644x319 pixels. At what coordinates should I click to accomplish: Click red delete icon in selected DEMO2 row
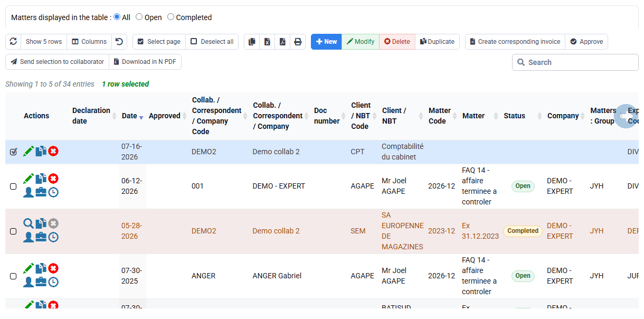pos(53,151)
